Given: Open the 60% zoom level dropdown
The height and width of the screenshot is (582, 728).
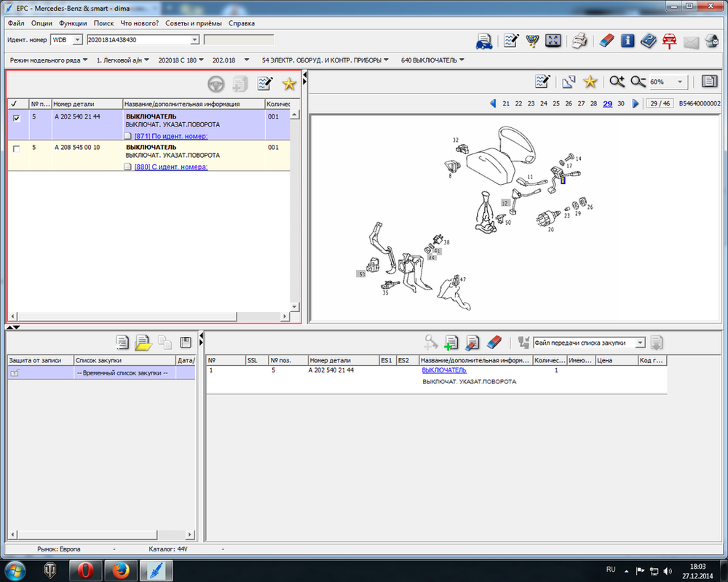Looking at the screenshot, I should click(x=680, y=82).
